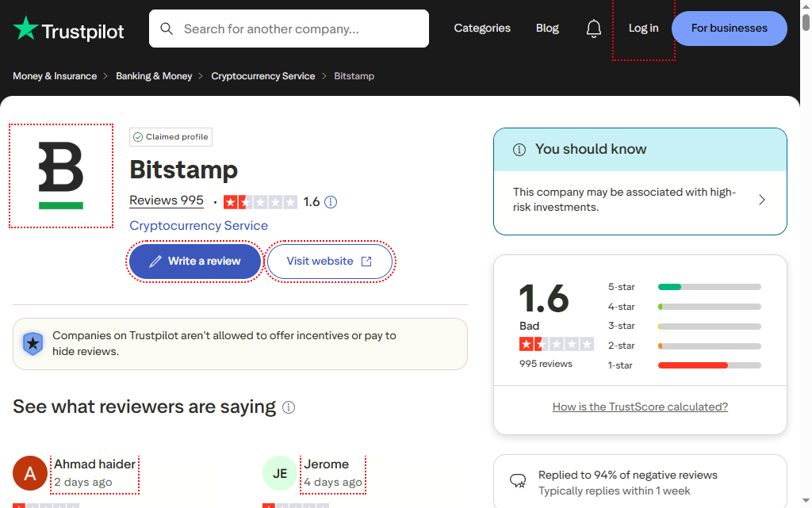Click the Trustpilot logo
Image resolution: width=812 pixels, height=508 pixels.
pyautogui.click(x=69, y=29)
